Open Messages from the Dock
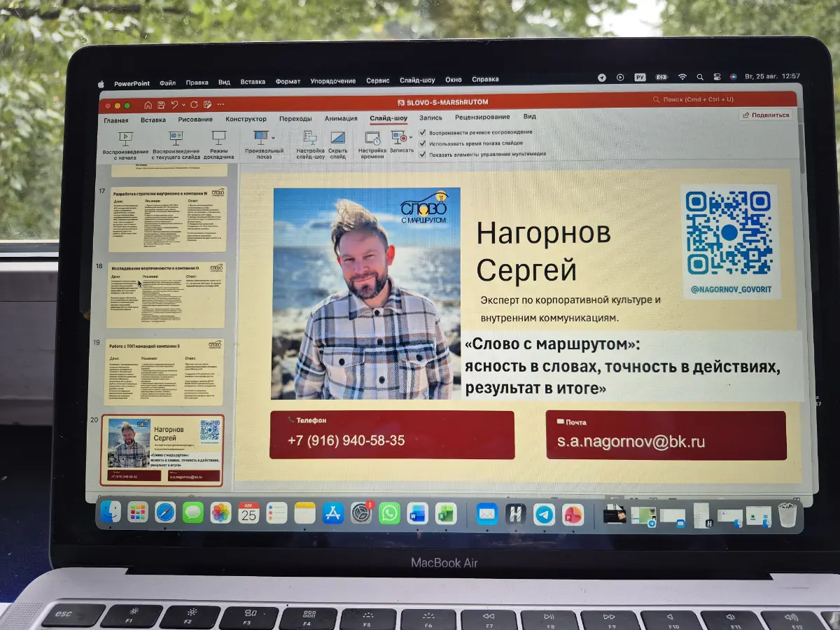 pyautogui.click(x=193, y=513)
